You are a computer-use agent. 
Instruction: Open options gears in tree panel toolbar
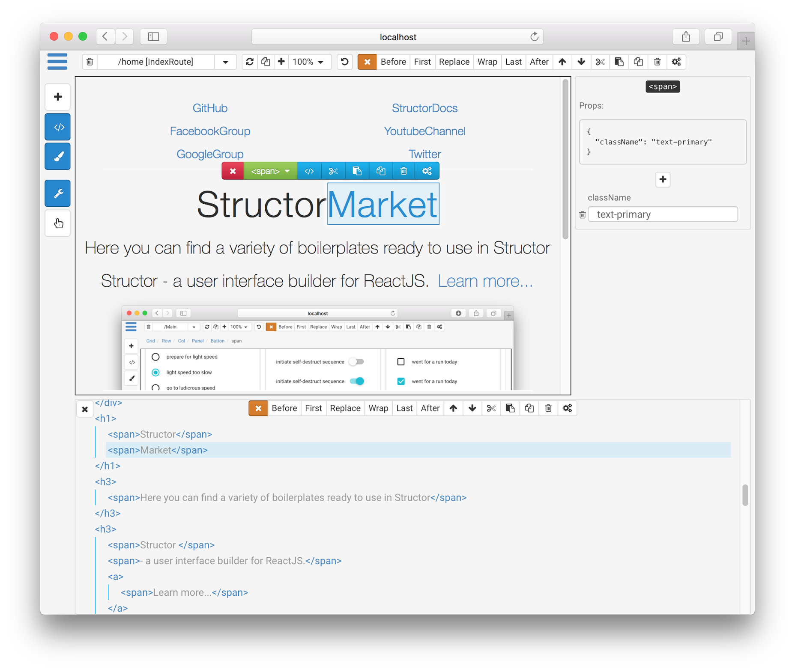567,408
